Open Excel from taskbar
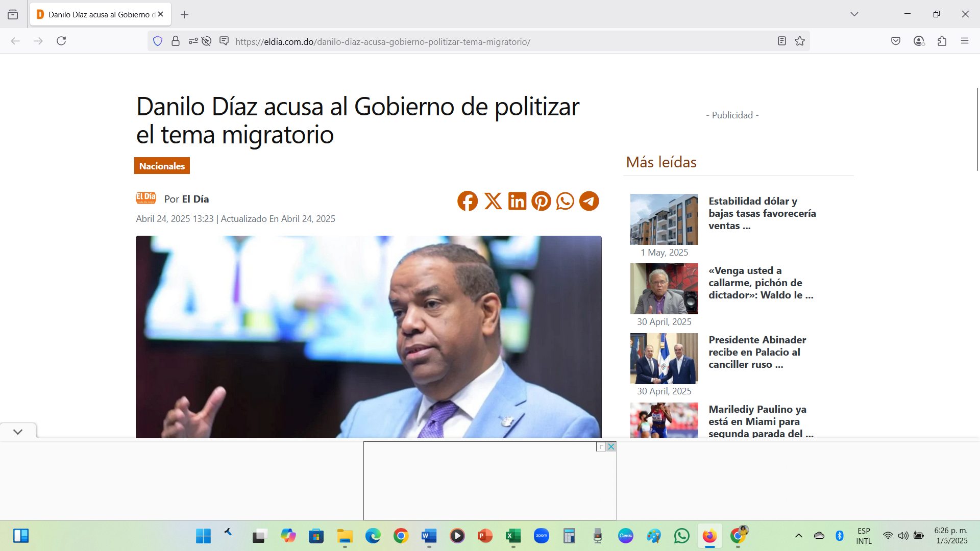Screen dimensions: 980x551 tap(513, 536)
